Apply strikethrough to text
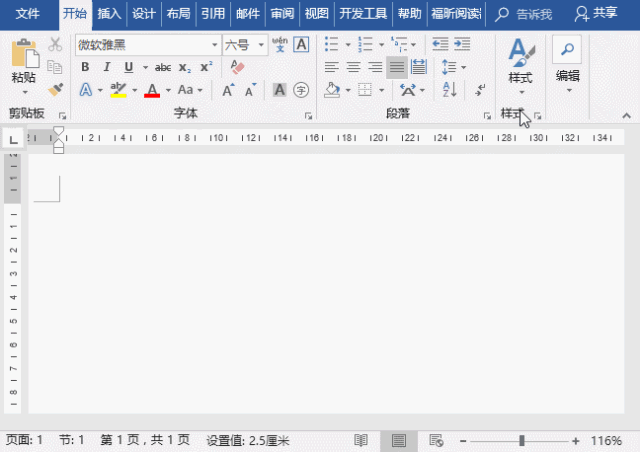The width and height of the screenshot is (640, 452). (x=162, y=67)
